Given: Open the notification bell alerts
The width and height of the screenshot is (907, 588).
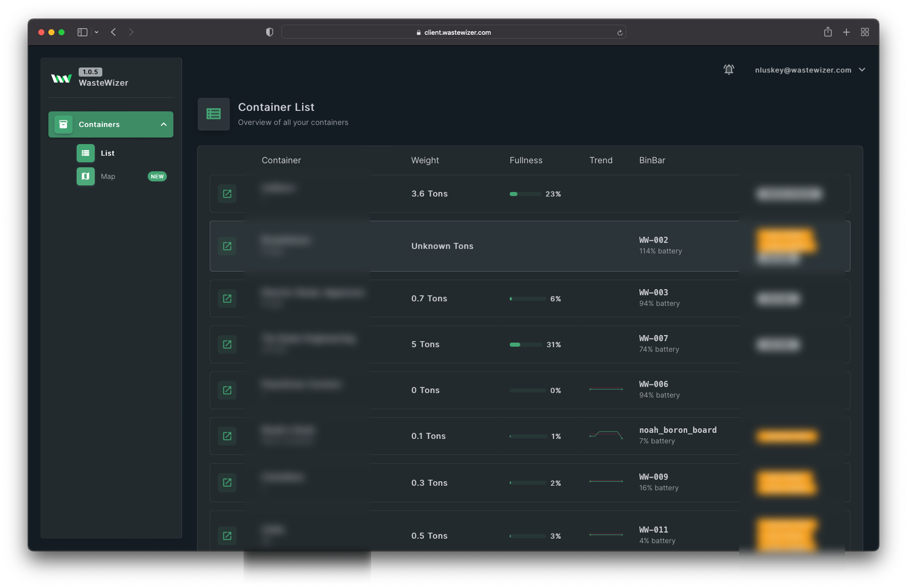Looking at the screenshot, I should (729, 70).
